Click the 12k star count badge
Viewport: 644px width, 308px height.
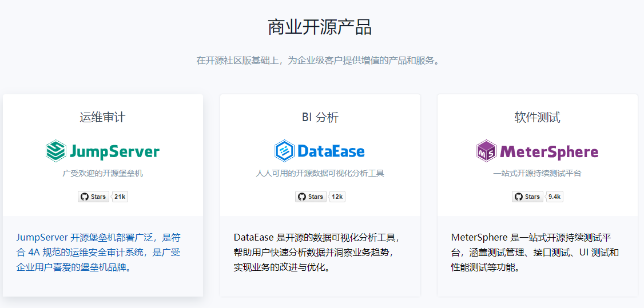tap(337, 197)
